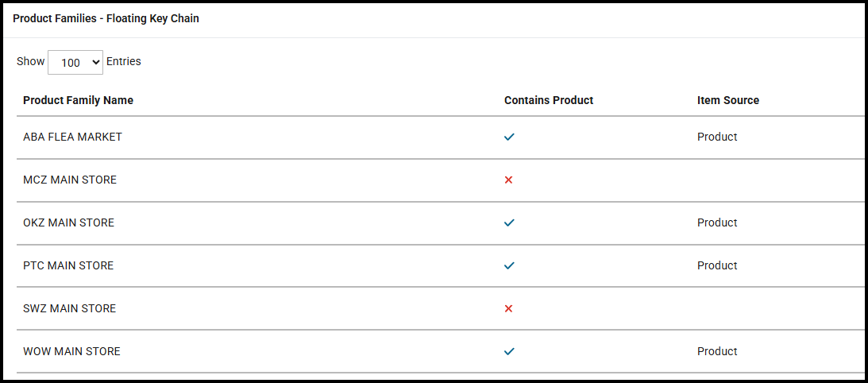Select the SWZ MAIN STORE row name
Image resolution: width=868 pixels, height=383 pixels.
69,308
